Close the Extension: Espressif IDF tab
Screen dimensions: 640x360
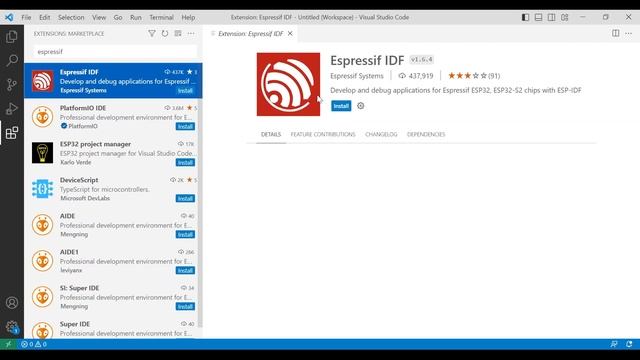290,33
